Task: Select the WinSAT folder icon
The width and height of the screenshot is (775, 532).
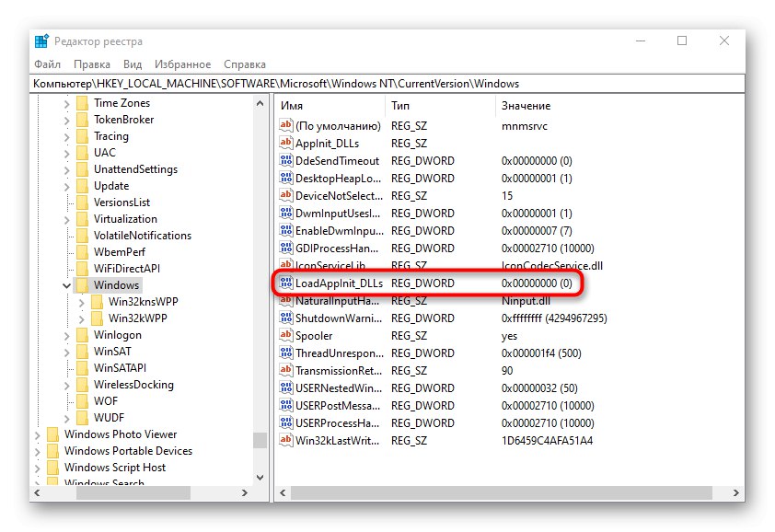Action: (x=83, y=352)
